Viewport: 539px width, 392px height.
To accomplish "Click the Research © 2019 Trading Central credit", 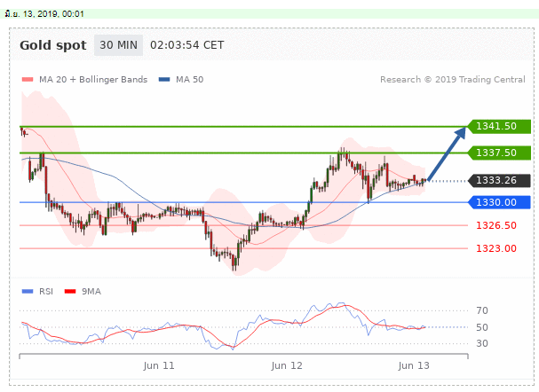I will coord(452,80).
